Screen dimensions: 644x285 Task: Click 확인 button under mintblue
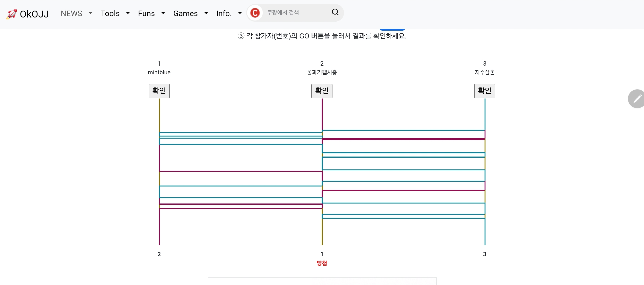pos(159,91)
